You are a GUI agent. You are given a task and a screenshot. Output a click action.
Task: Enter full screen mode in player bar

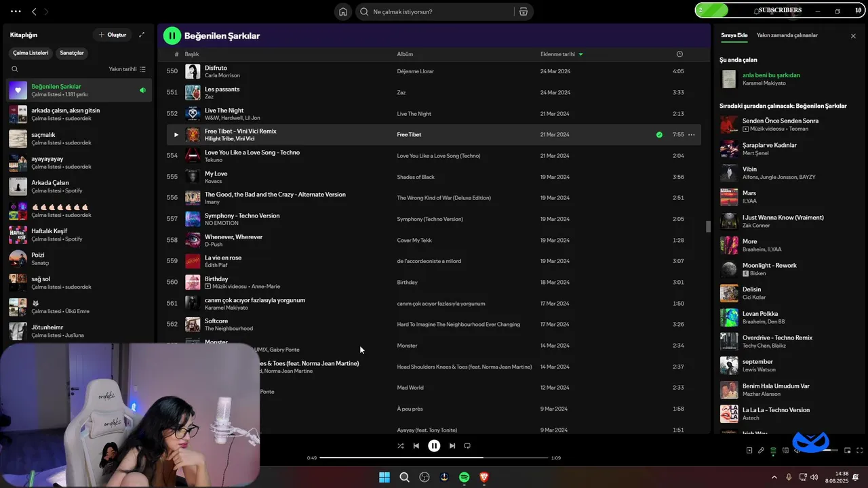[x=860, y=450]
